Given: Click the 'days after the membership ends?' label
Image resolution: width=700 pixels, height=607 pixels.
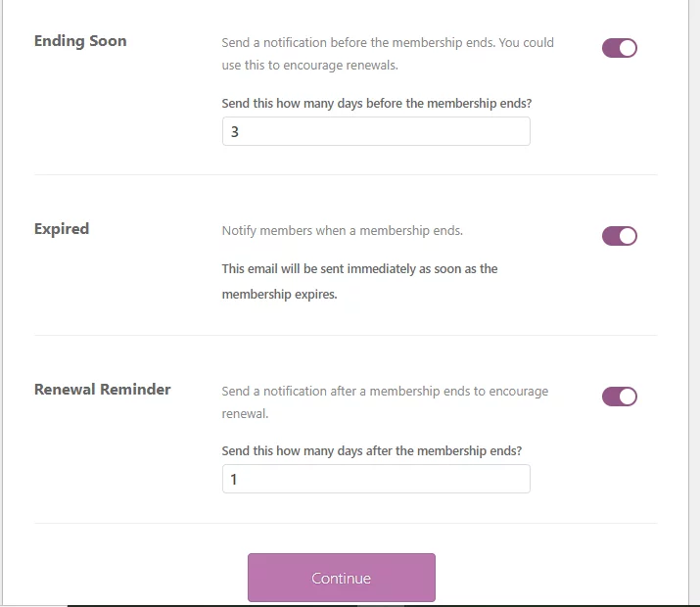Looking at the screenshot, I should pyautogui.click(x=371, y=451).
